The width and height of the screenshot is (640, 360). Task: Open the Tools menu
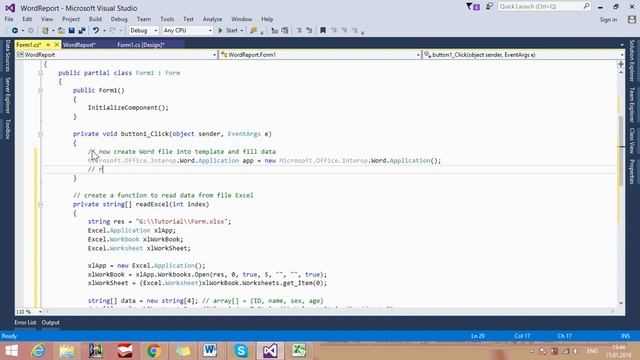click(167, 19)
